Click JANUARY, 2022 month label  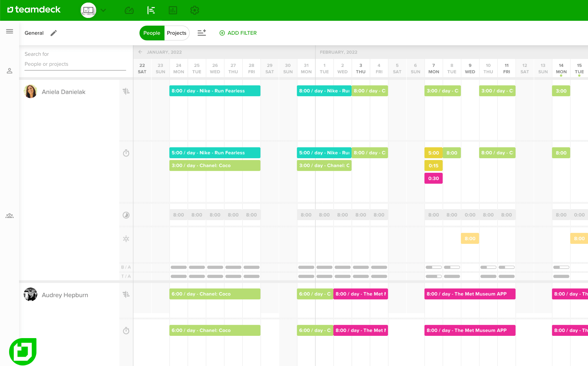pyautogui.click(x=164, y=52)
